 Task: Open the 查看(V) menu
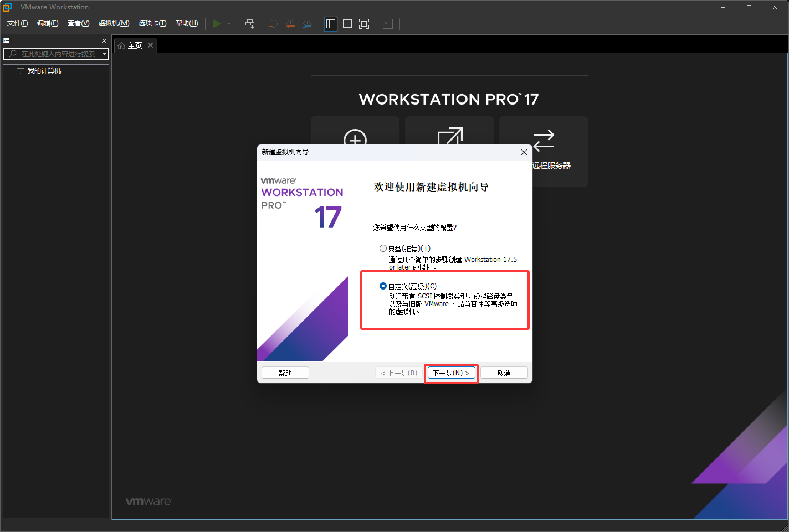tap(78, 23)
